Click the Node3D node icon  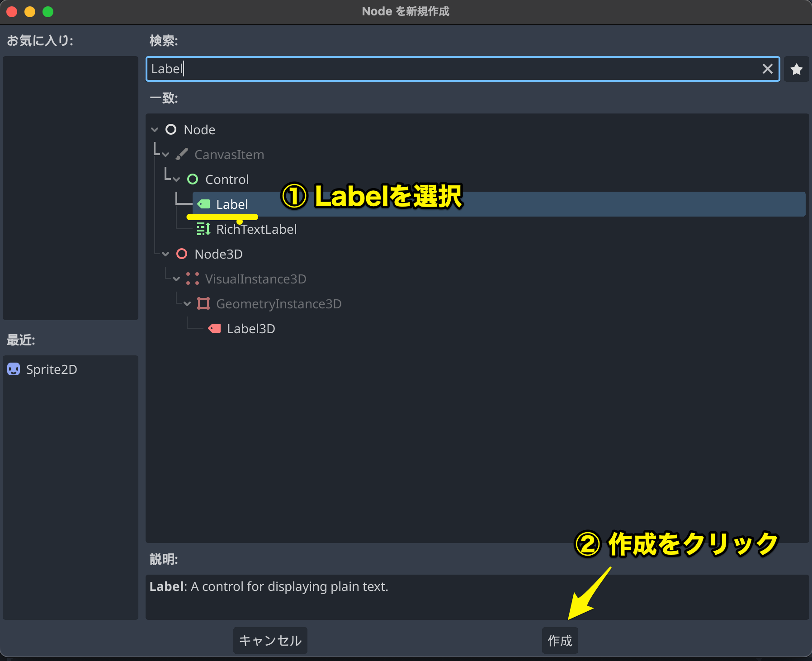pos(182,254)
